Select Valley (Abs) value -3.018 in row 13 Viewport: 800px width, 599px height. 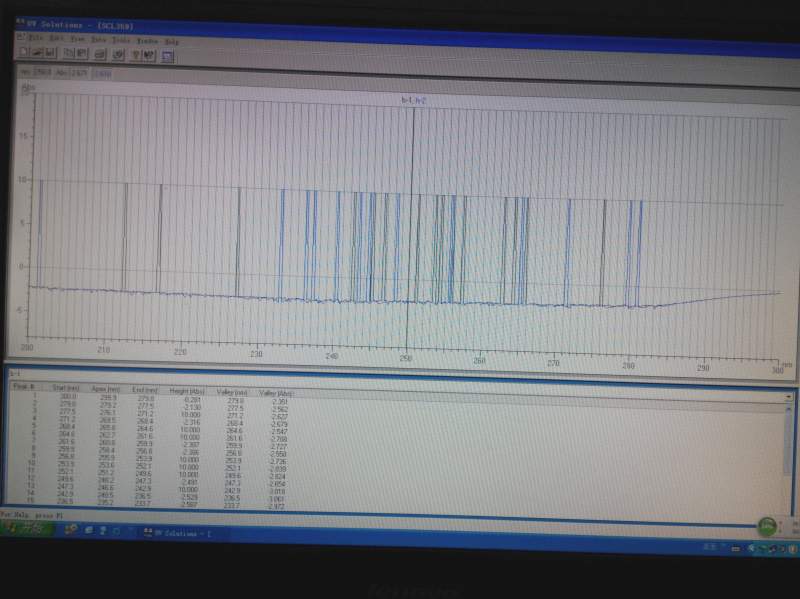(277, 491)
